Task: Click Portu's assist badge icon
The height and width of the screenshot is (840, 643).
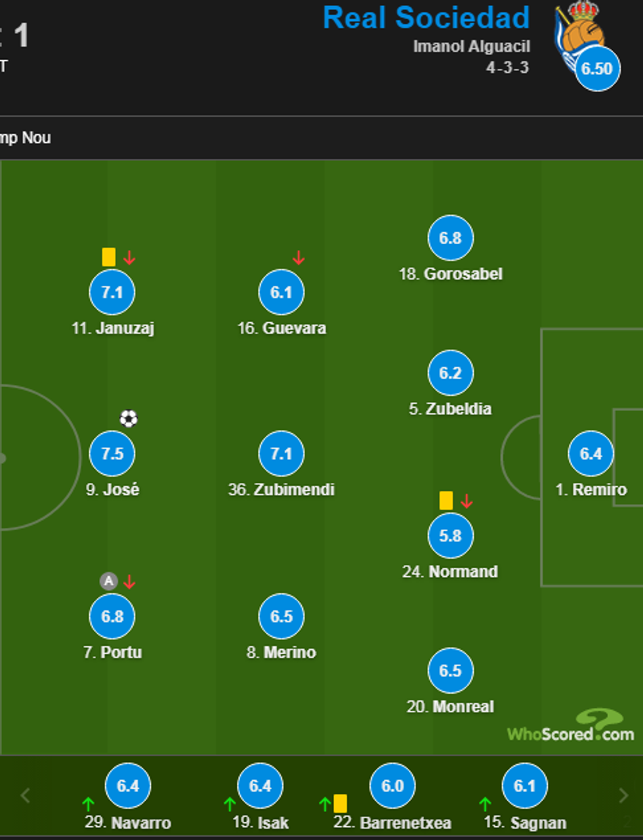Action: (108, 581)
